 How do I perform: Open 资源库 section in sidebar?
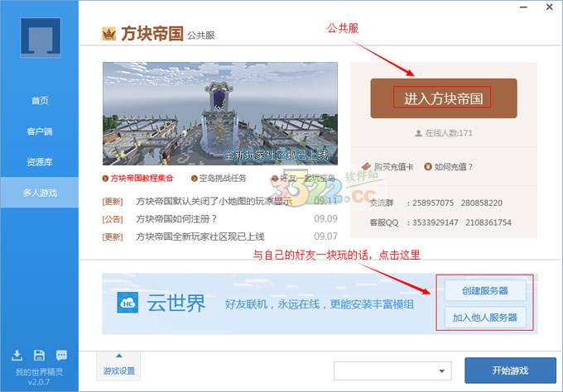[x=40, y=162]
